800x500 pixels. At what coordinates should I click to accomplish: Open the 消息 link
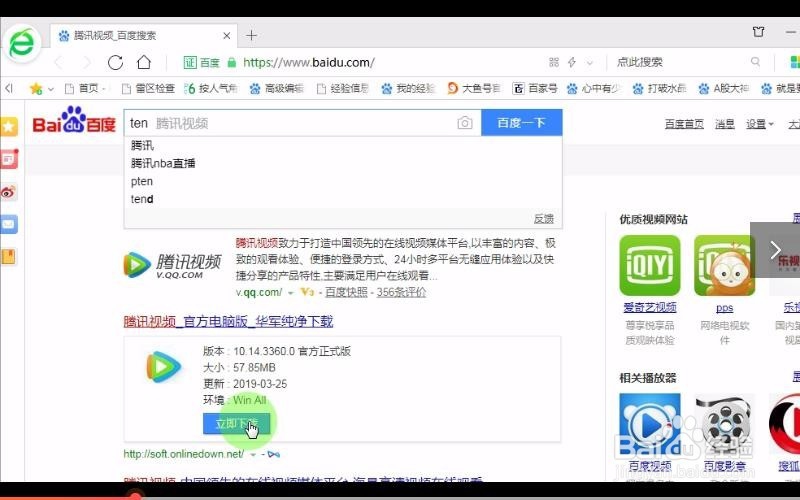724,124
